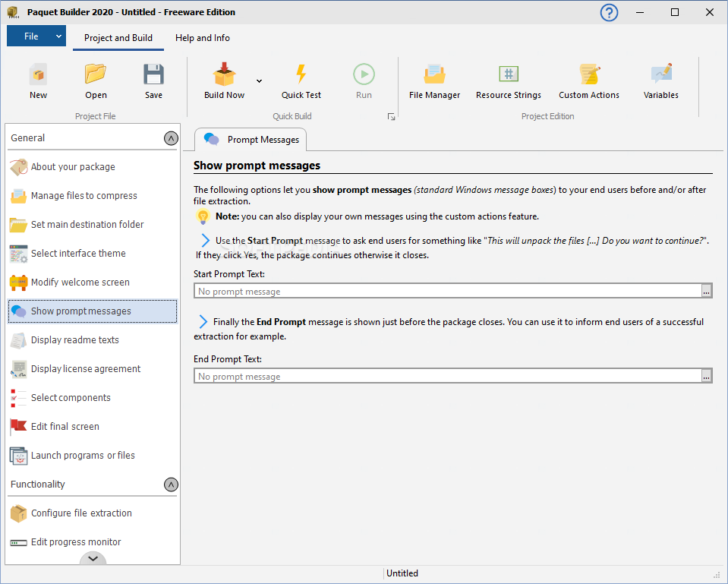Image resolution: width=728 pixels, height=584 pixels.
Task: Open Edit final screen page
Action: tap(93, 426)
